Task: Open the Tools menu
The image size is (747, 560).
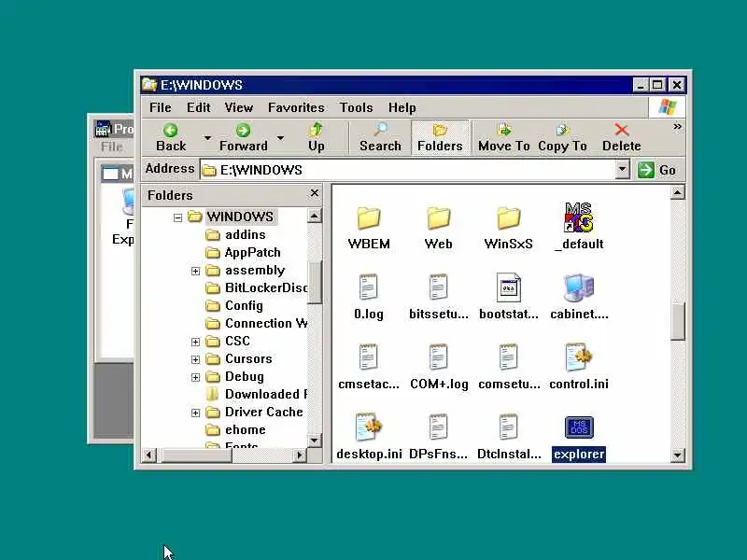Action: pyautogui.click(x=356, y=107)
